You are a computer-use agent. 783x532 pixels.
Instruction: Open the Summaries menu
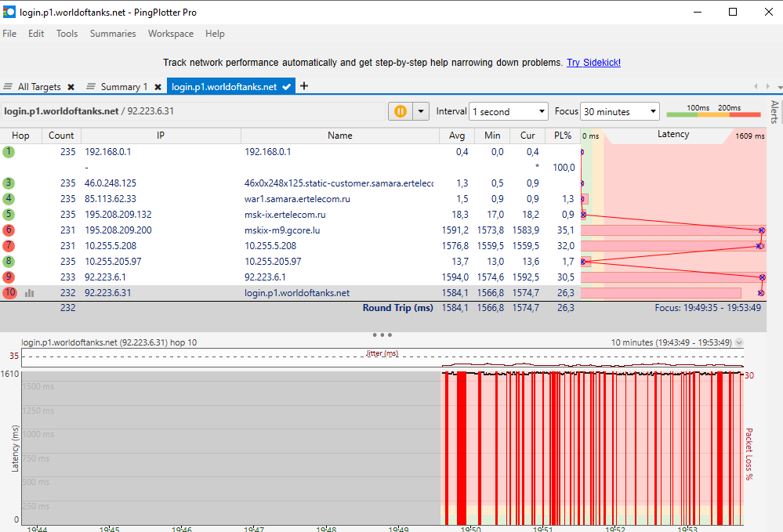(x=112, y=34)
